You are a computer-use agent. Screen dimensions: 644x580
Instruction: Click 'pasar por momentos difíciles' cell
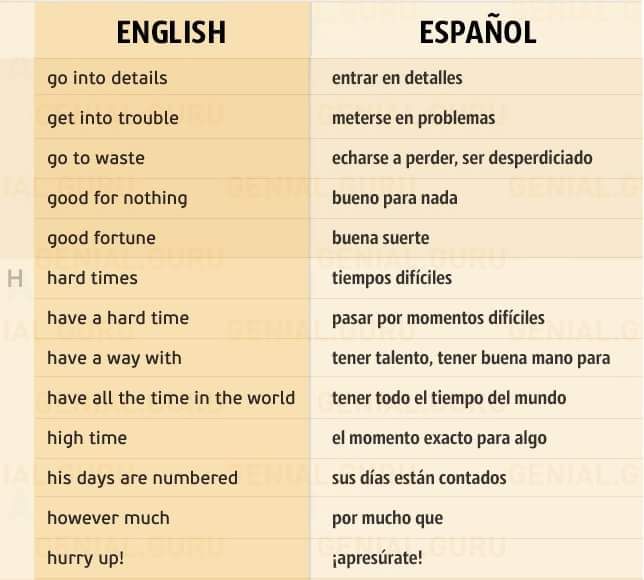tap(475, 318)
